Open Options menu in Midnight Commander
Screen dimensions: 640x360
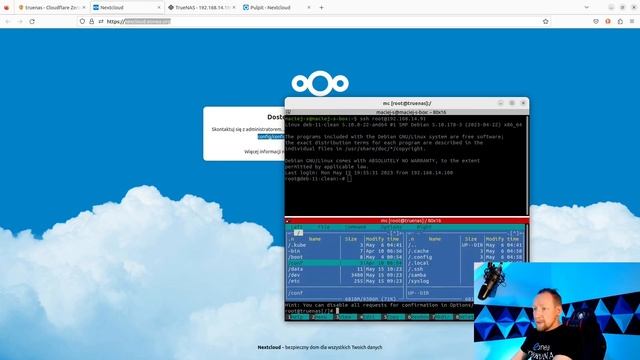click(x=391, y=227)
